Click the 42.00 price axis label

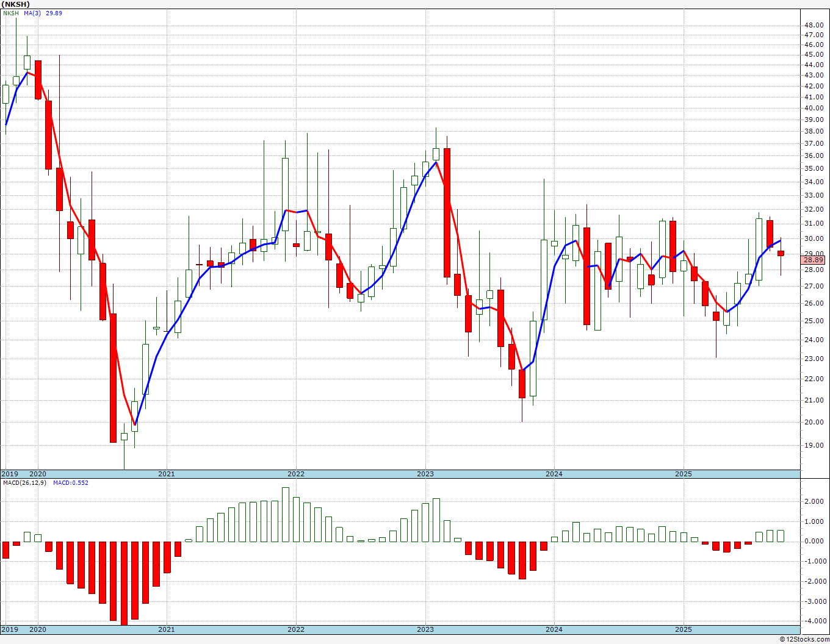point(814,86)
